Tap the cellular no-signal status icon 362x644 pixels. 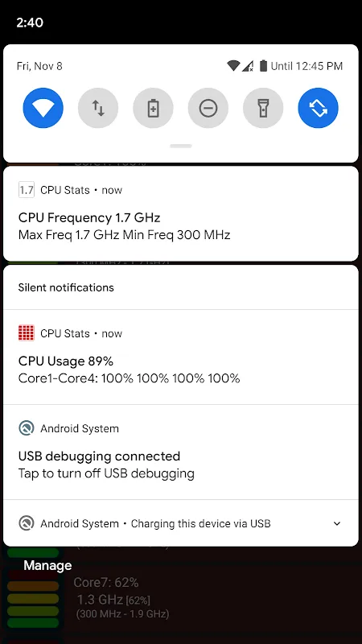click(x=248, y=66)
